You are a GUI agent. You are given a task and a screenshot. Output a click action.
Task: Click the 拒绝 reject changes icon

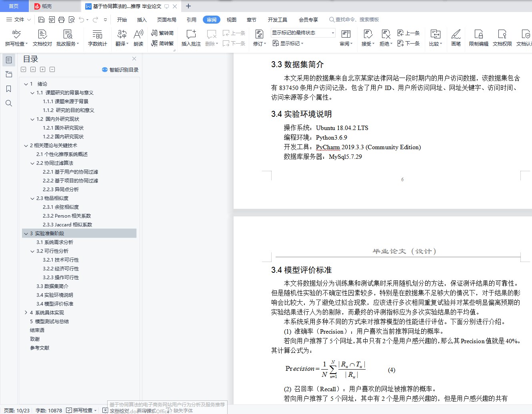386,34
